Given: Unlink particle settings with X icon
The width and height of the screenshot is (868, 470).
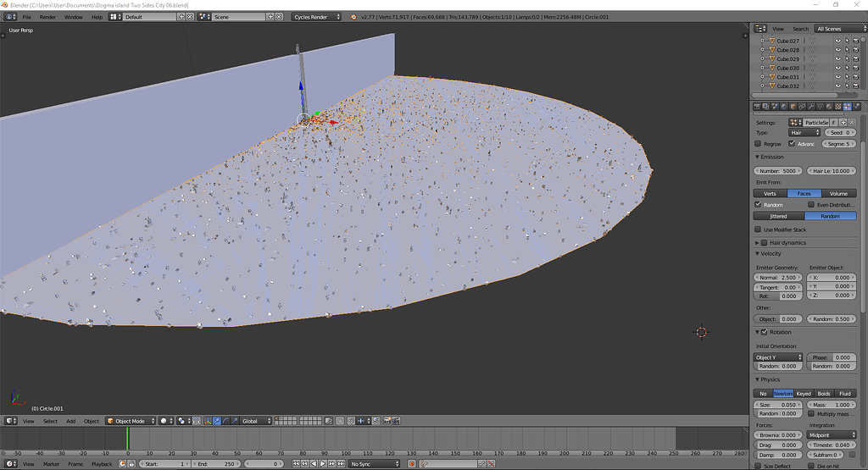Looking at the screenshot, I should [852, 122].
